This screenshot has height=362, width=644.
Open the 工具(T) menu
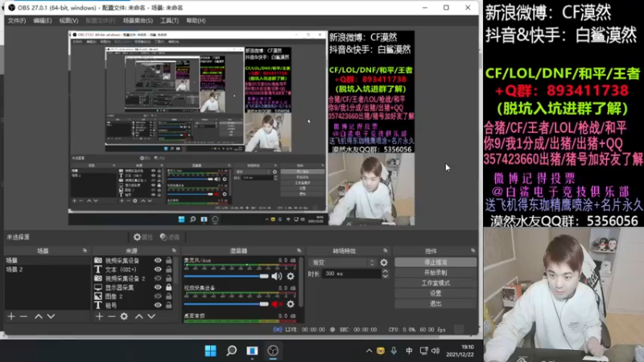[169, 21]
